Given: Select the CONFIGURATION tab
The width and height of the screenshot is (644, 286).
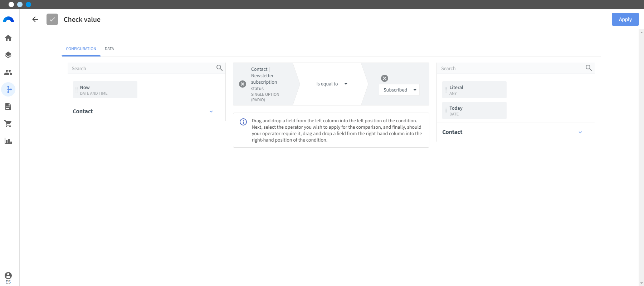Looking at the screenshot, I should (x=81, y=49).
